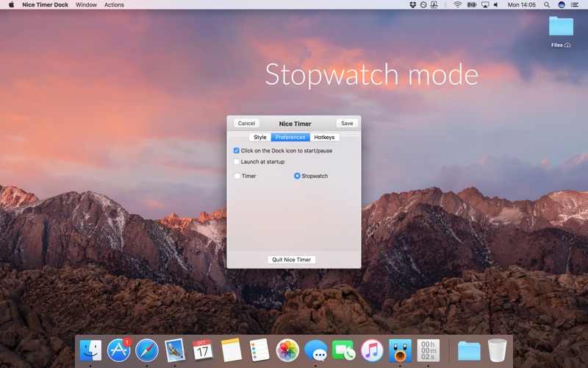Select the Preferences tab
The image size is (588, 368).
[x=290, y=137]
